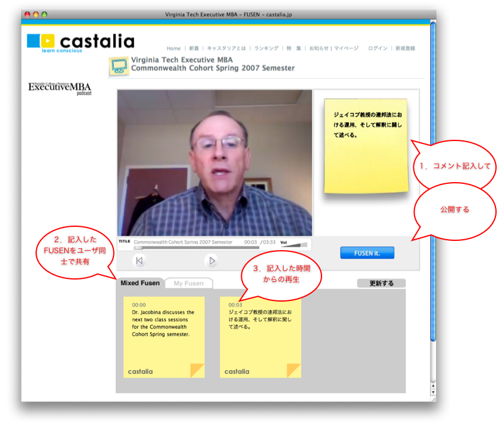Click the video frame of the speaker

tap(215, 163)
